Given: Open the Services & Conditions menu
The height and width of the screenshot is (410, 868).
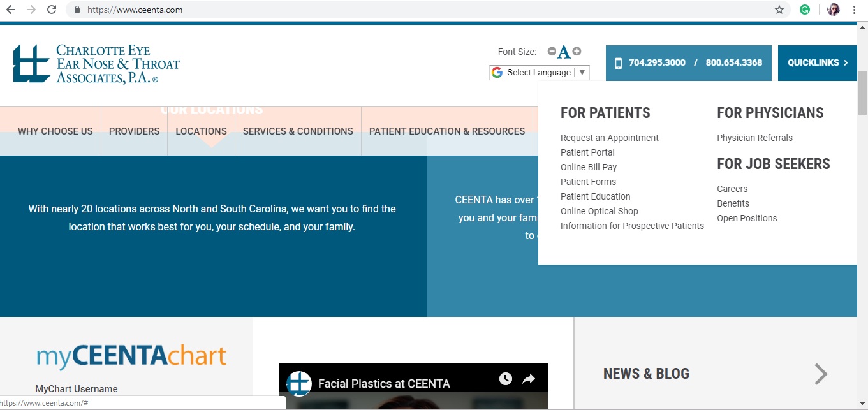Looking at the screenshot, I should point(298,131).
